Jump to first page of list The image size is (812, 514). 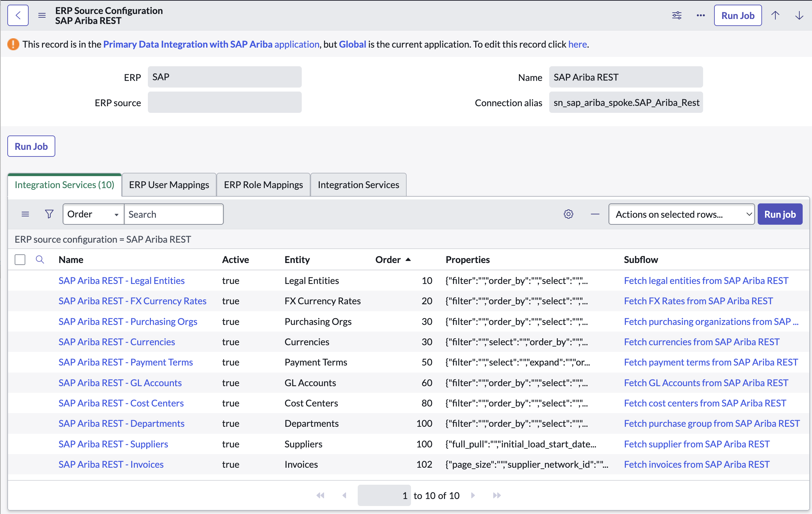click(320, 495)
